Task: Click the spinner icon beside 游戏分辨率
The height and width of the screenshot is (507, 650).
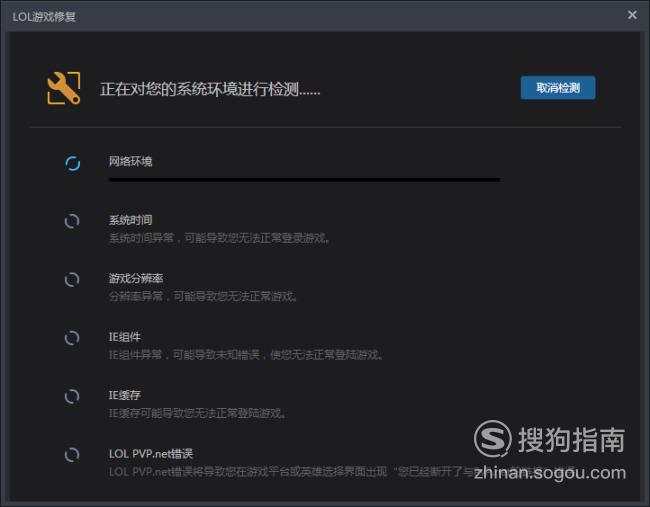Action: pyautogui.click(x=72, y=279)
